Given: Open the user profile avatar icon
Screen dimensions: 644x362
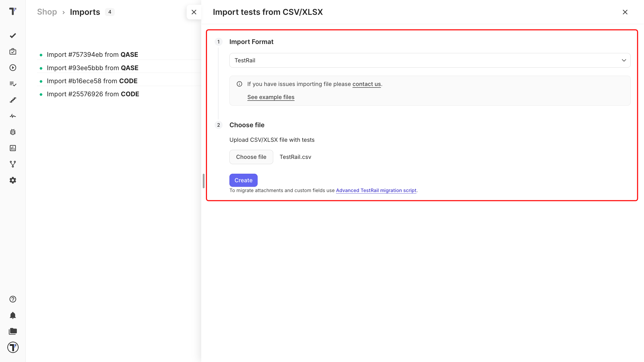Looking at the screenshot, I should click(13, 347).
